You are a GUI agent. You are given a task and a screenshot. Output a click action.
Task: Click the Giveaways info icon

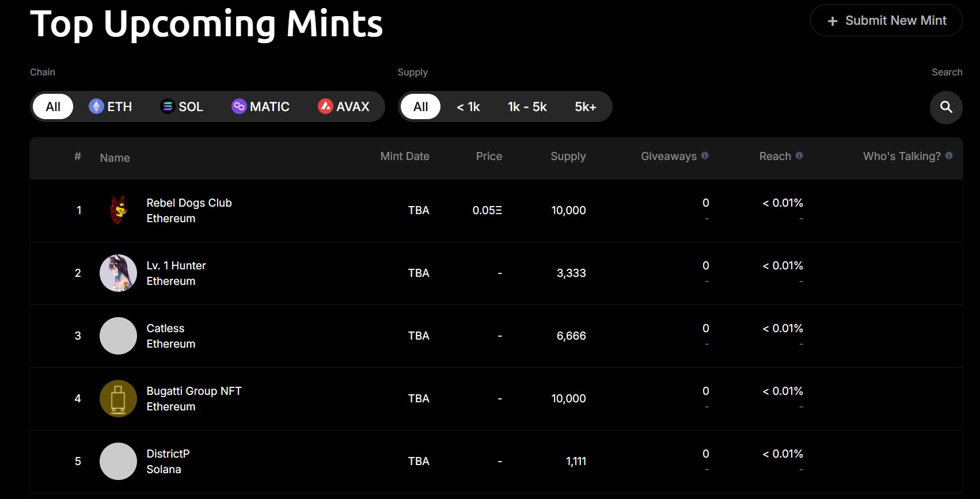point(705,155)
